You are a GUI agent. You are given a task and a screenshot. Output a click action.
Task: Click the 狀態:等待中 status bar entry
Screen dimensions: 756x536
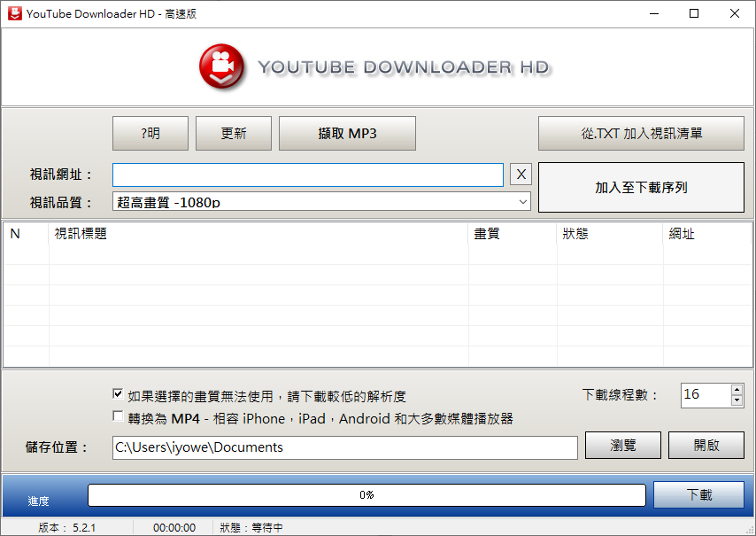251,528
